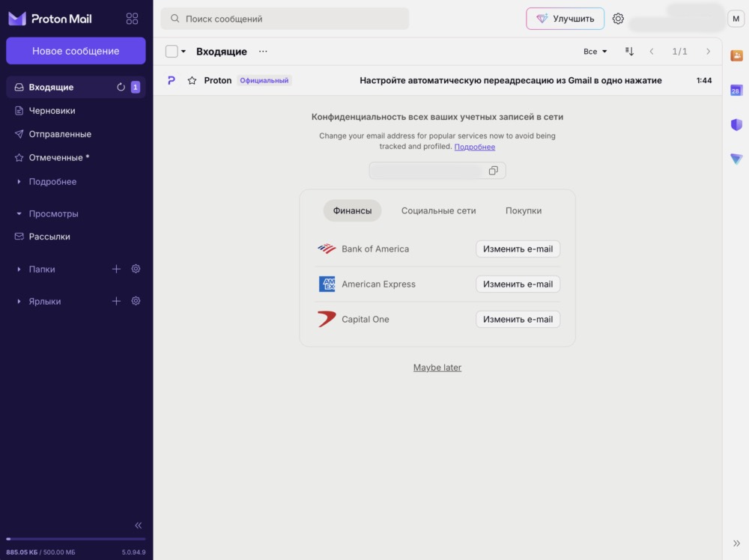Open inbox more options three dots
749x560 pixels.
(263, 51)
